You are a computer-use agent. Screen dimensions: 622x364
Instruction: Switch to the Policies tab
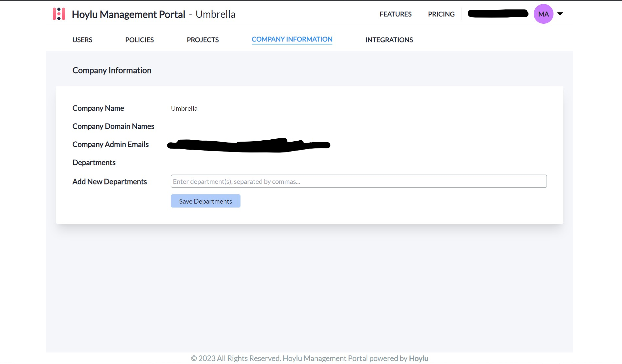pyautogui.click(x=139, y=40)
